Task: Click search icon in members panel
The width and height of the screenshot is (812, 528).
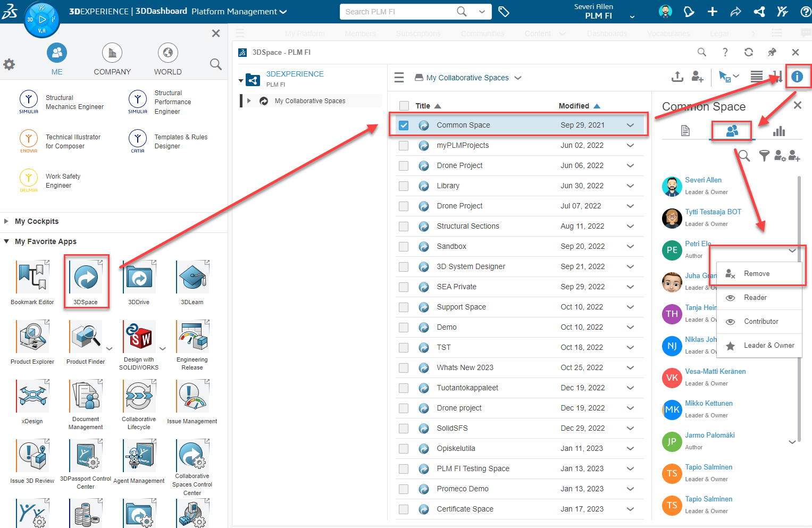Action: pos(744,156)
